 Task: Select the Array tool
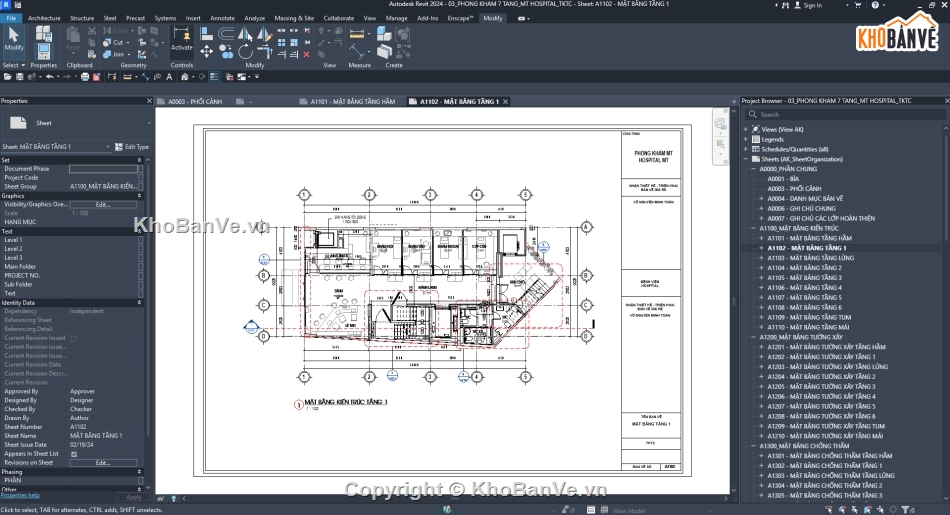click(x=281, y=42)
